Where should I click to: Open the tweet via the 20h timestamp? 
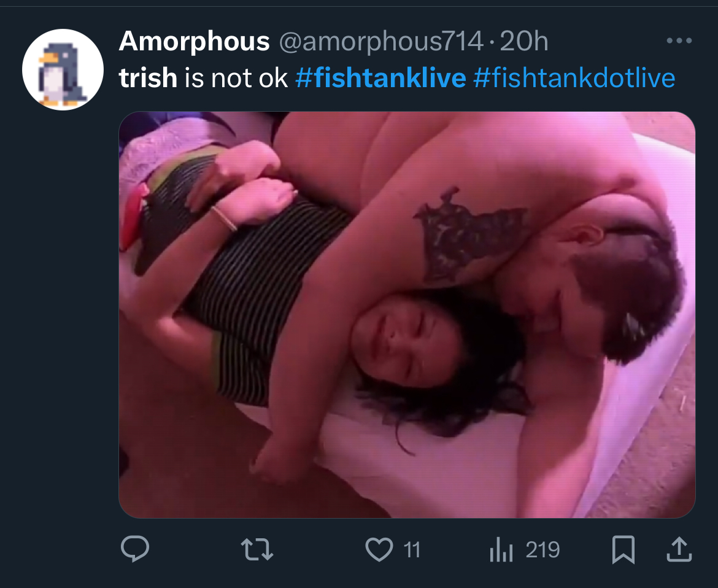pyautogui.click(x=524, y=41)
